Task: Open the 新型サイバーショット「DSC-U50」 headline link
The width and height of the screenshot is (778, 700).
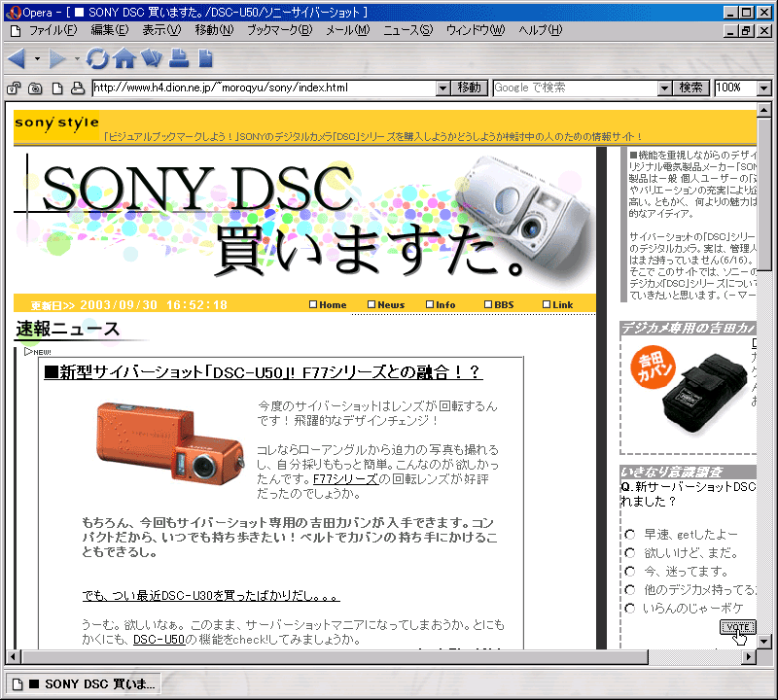Action: 264,372
